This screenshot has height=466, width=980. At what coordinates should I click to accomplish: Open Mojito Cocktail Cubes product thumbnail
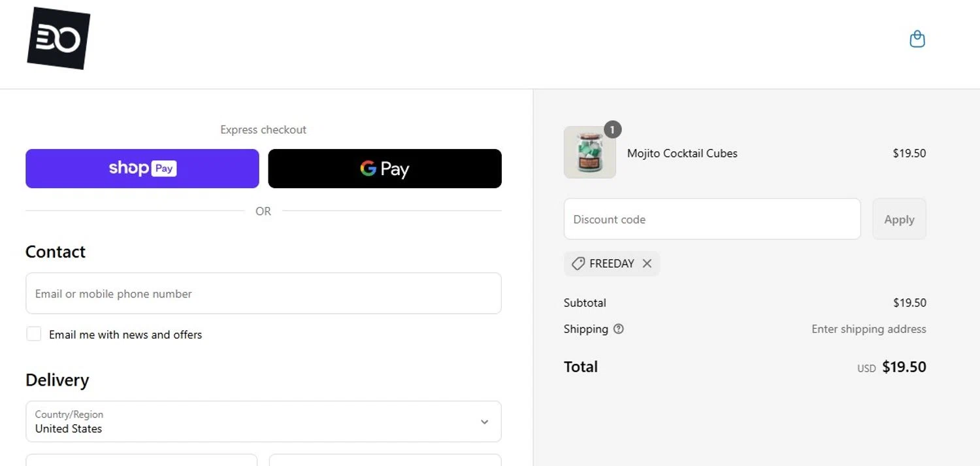(590, 152)
